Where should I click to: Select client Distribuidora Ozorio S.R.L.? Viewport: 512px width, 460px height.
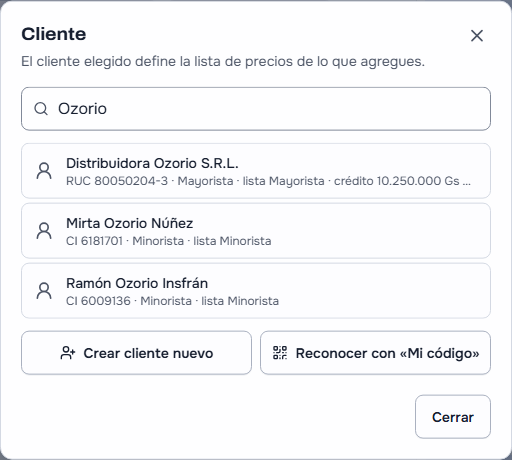(x=256, y=171)
